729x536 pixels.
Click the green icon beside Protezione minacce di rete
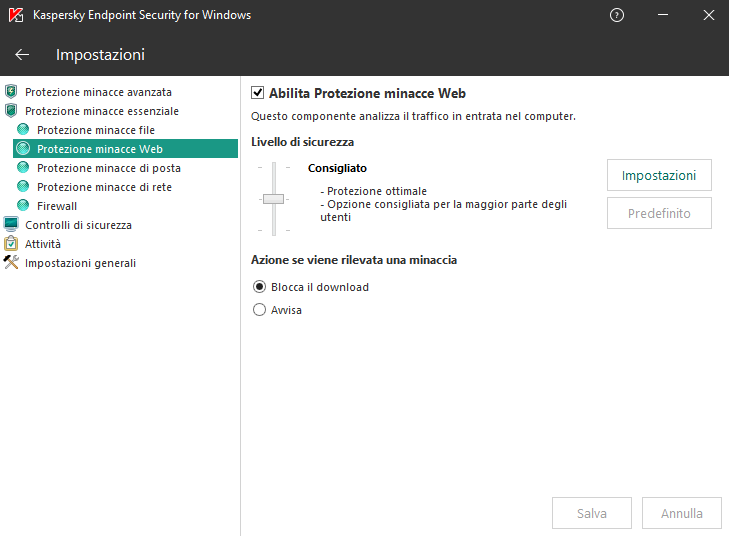tap(23, 186)
